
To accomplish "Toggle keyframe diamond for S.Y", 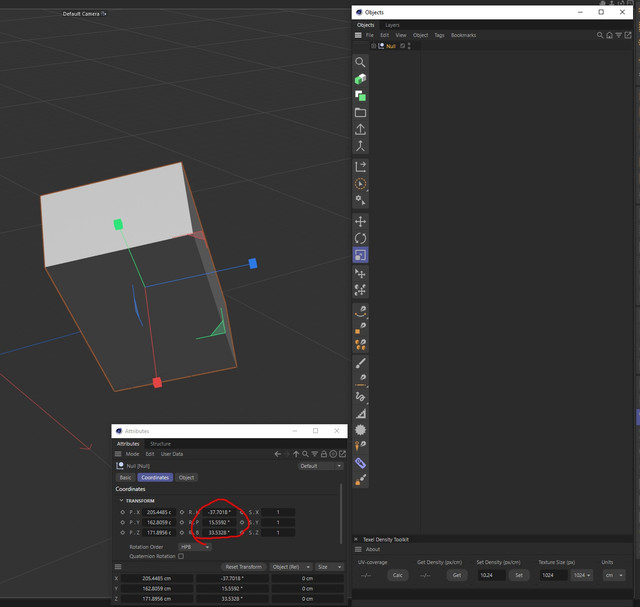I will pos(242,522).
